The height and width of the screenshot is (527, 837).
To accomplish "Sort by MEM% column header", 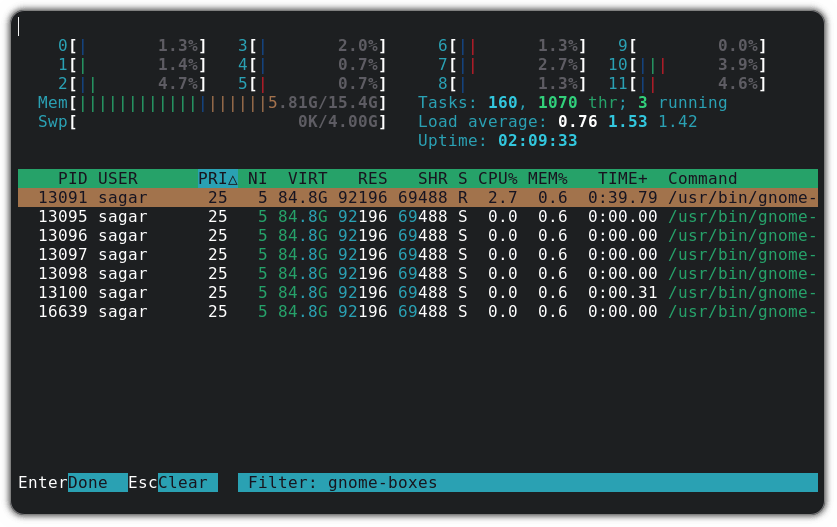I will click(x=547, y=178).
